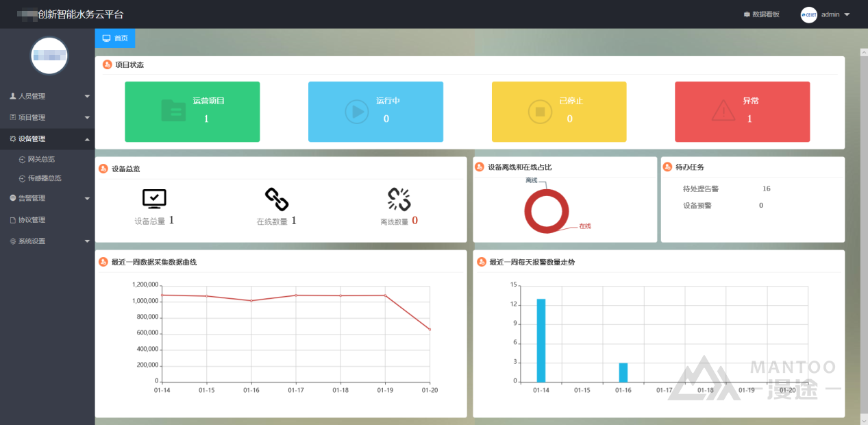Click the 设备总量 monitor icon
Screen dimensions: 868x425
point(154,199)
